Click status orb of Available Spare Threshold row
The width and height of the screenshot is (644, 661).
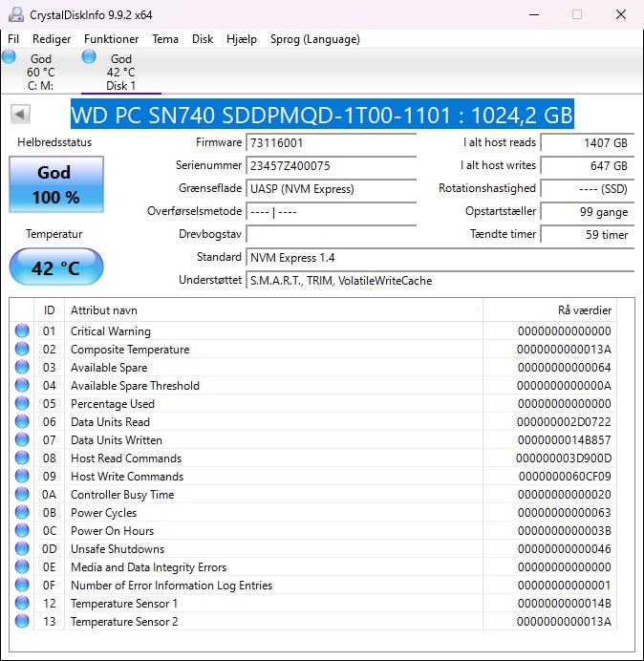(22, 385)
